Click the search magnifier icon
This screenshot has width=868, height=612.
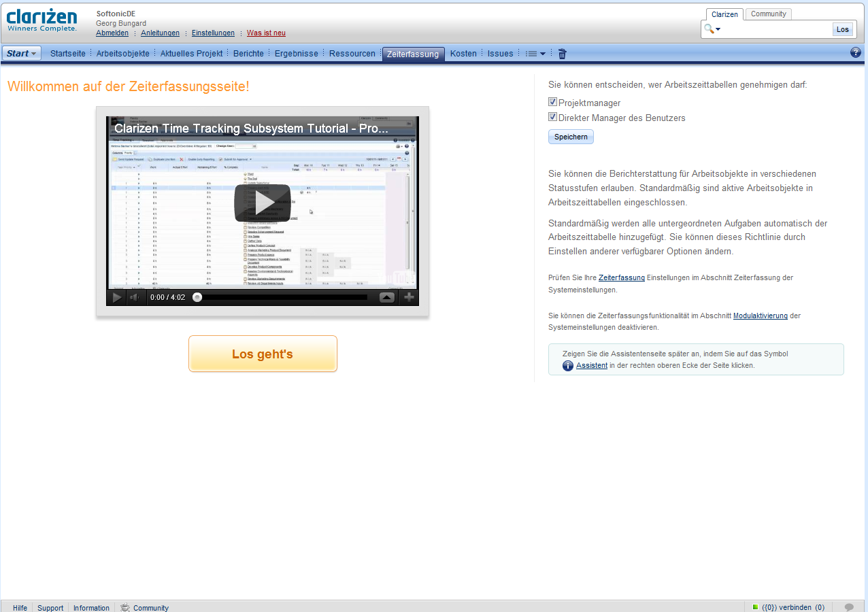point(709,29)
